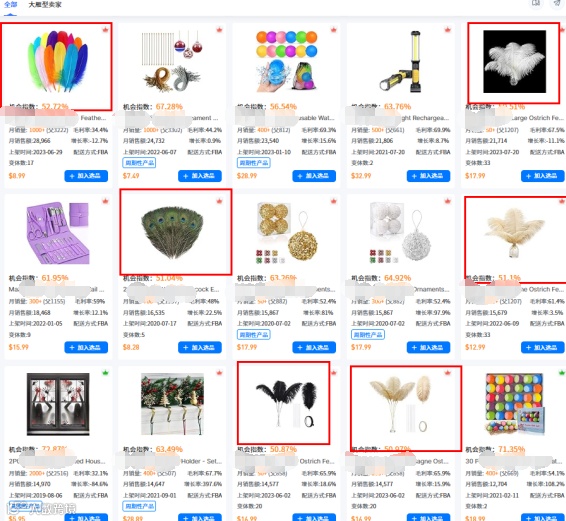The height and width of the screenshot is (521, 566).
Task: Add the $8.99 colorful feathers to selection
Action: tap(86, 176)
